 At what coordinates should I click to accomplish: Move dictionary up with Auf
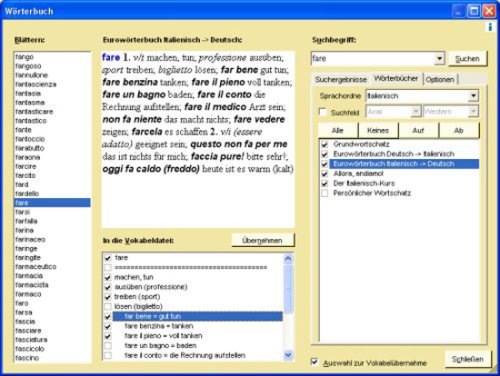(x=418, y=131)
